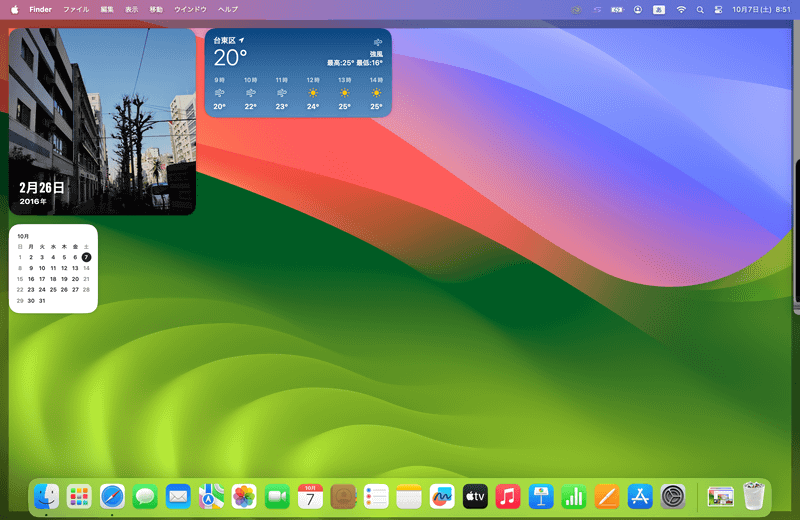The image size is (800, 520).
Task: Open the Music app in the Dock
Action: (508, 496)
